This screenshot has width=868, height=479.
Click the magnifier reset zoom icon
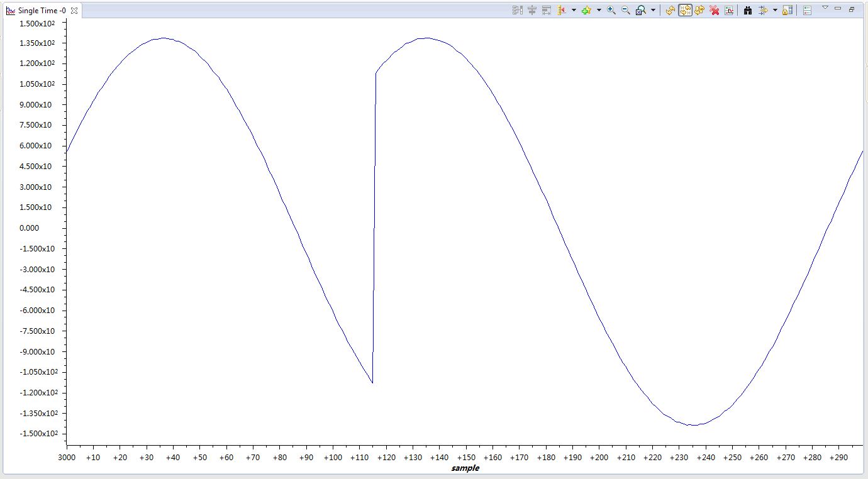coord(640,10)
